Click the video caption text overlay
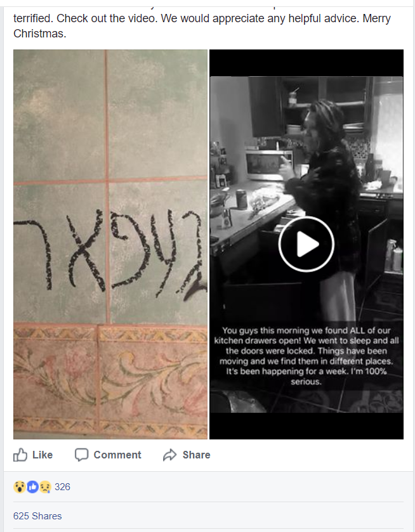The width and height of the screenshot is (415, 532). pyautogui.click(x=306, y=356)
